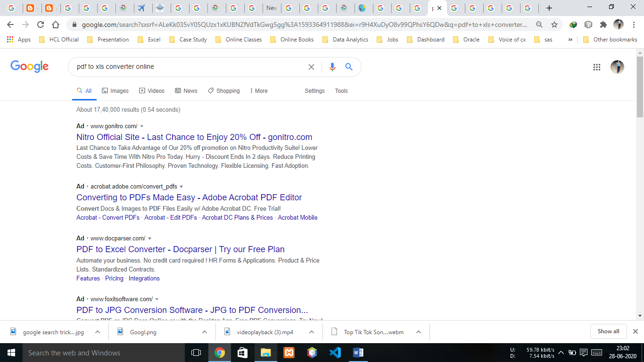Click Show all downloads
The image size is (644, 362).
click(x=608, y=331)
